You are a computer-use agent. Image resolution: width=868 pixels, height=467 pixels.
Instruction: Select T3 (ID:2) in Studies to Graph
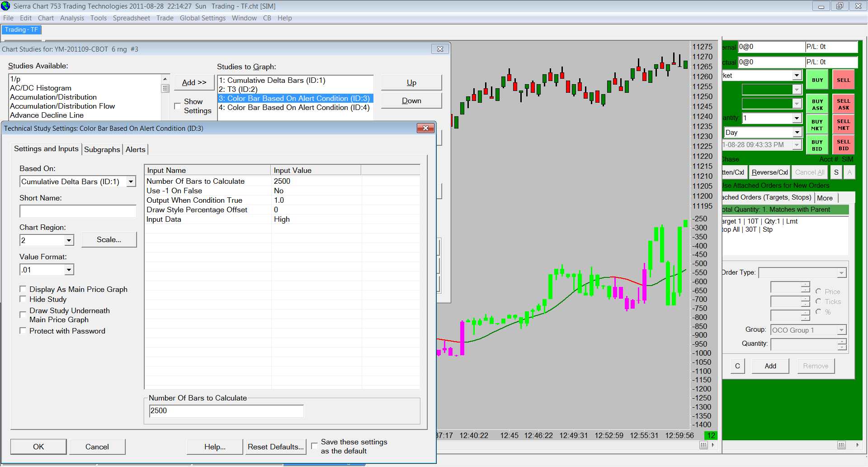pyautogui.click(x=295, y=89)
